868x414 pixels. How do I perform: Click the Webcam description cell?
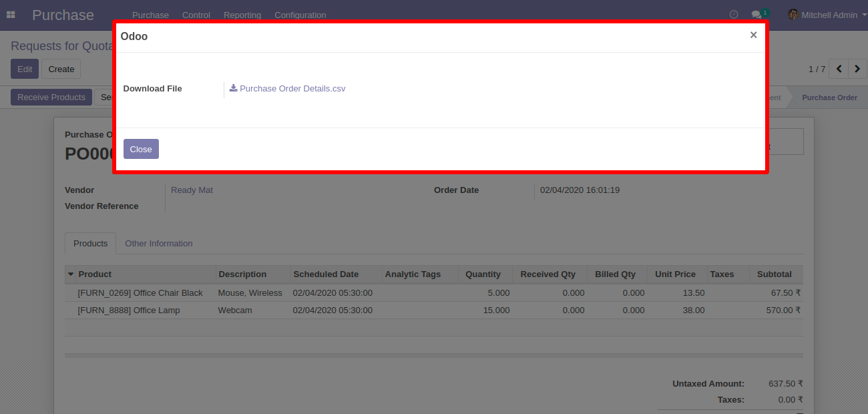tap(235, 310)
